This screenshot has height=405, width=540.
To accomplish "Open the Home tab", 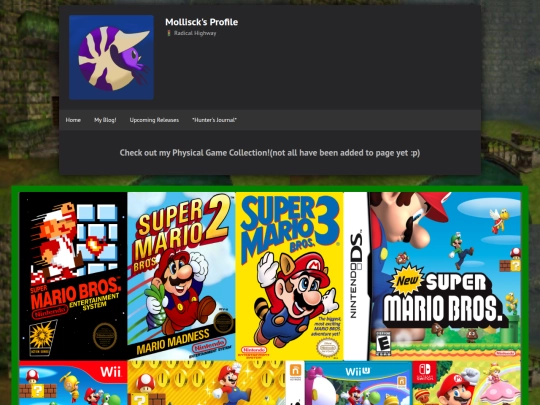I will (x=73, y=120).
